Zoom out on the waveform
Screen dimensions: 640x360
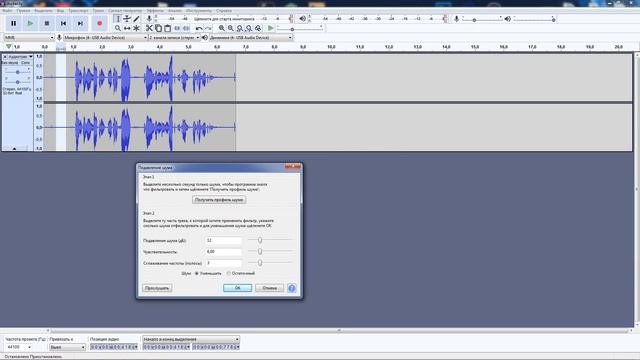231,28
